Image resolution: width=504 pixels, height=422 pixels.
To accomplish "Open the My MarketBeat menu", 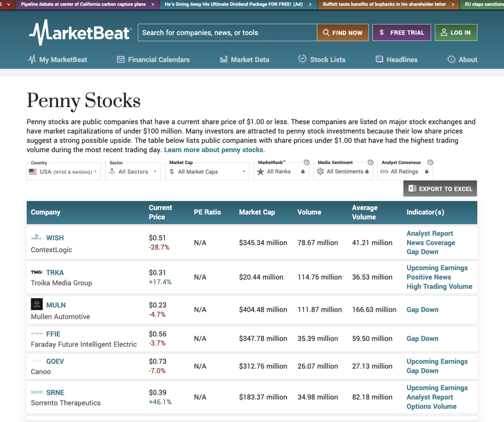I will pyautogui.click(x=58, y=59).
